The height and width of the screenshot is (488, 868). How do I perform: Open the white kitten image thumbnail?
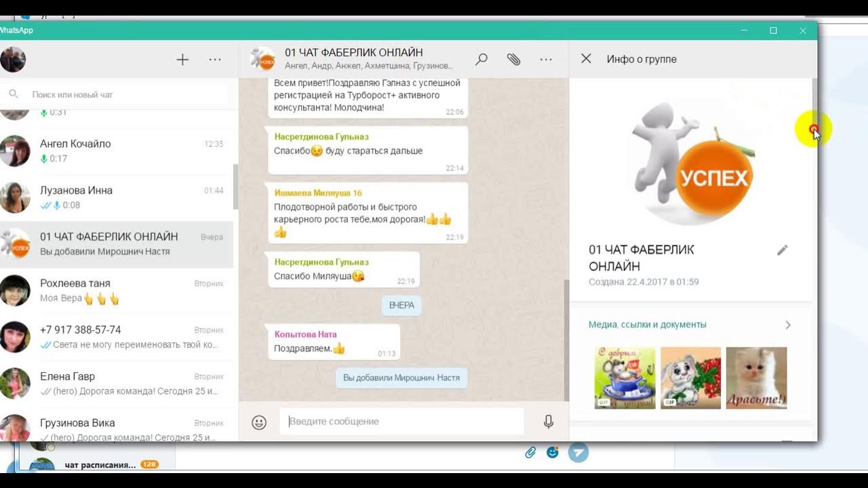click(757, 378)
